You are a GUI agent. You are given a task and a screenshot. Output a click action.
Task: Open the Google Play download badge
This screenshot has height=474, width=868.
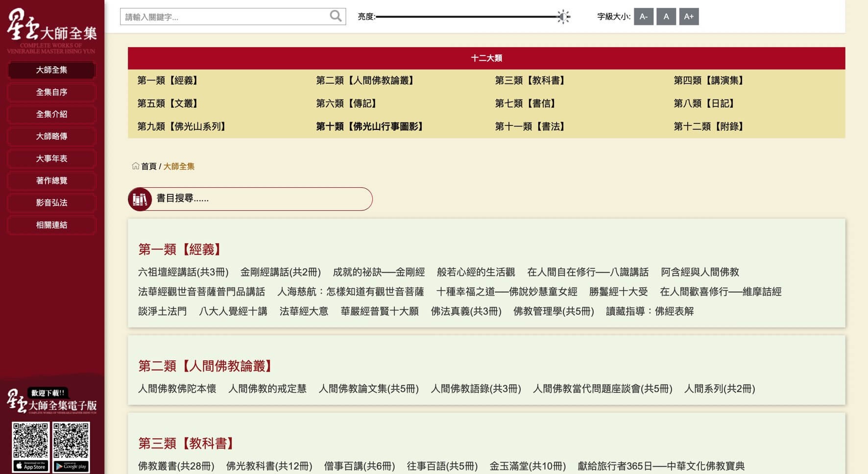coord(71,466)
